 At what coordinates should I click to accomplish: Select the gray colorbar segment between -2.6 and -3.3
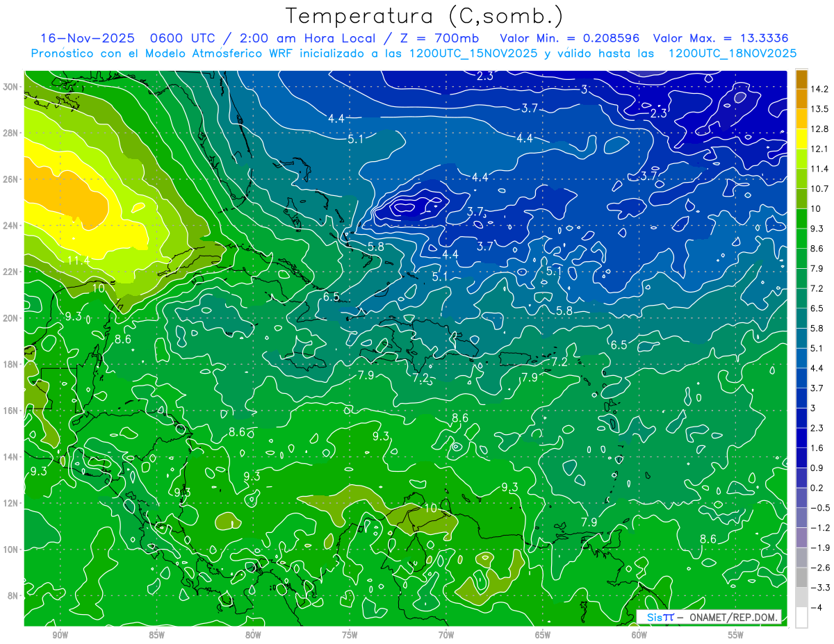(x=801, y=577)
